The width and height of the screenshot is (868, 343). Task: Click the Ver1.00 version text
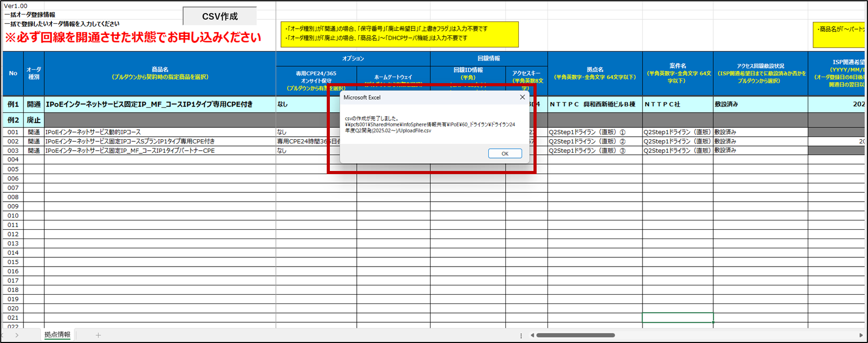click(x=16, y=6)
